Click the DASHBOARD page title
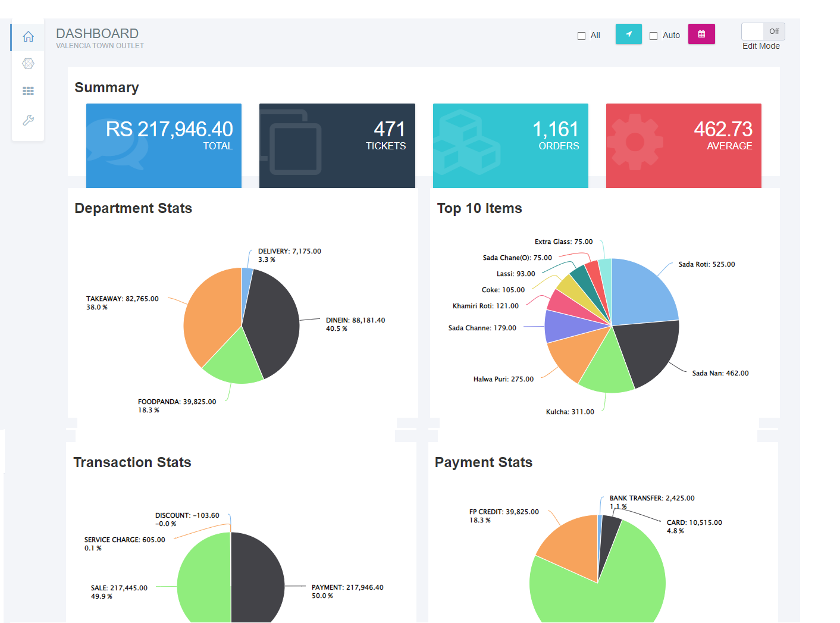 point(97,33)
